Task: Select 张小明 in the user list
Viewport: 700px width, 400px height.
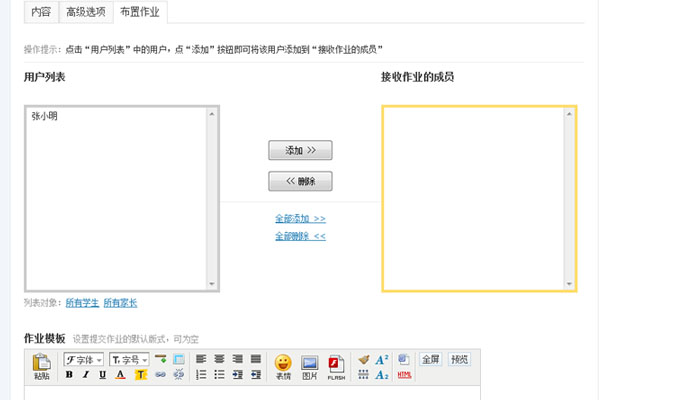Action: pyautogui.click(x=44, y=117)
